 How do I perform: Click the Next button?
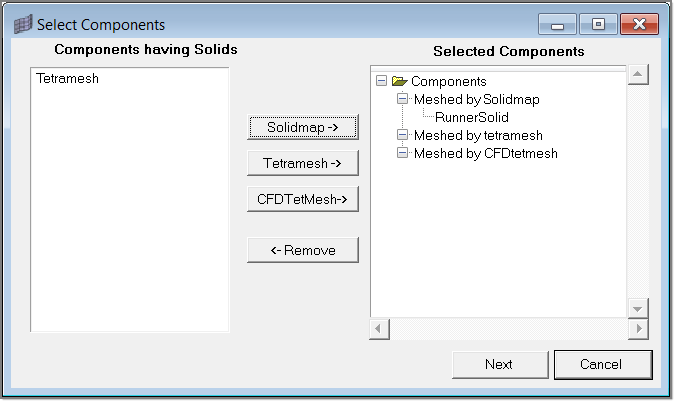click(x=499, y=365)
